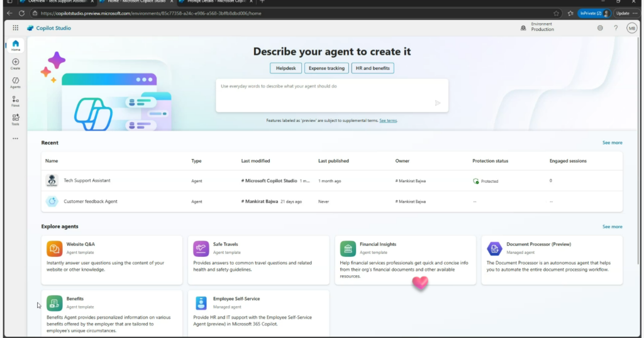Select the HR and benefits suggestion chip
This screenshot has height=338, width=644.
coord(372,68)
